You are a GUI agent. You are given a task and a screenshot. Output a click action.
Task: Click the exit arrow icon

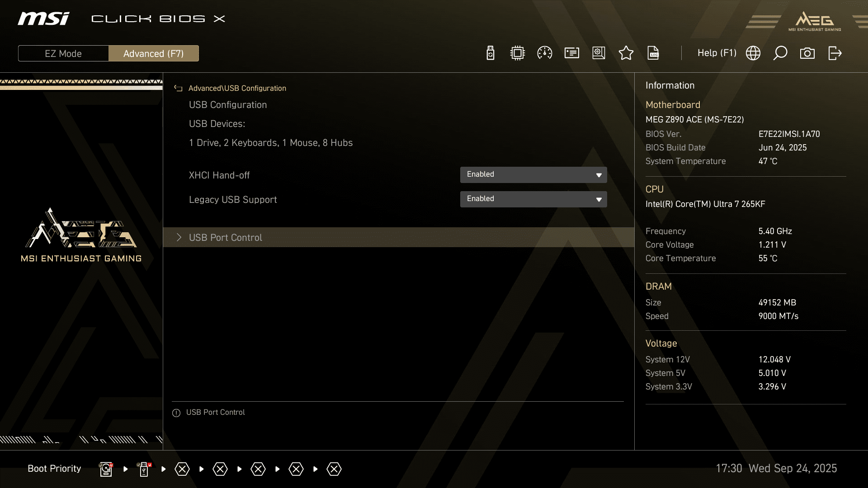pyautogui.click(x=835, y=53)
